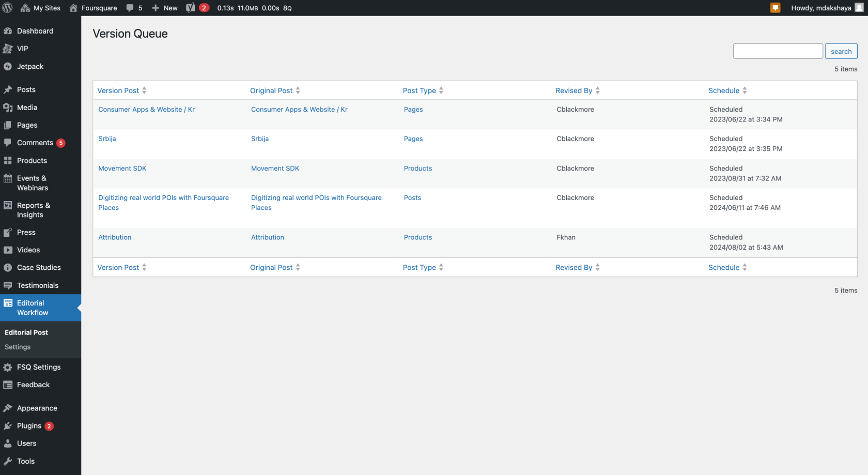Click the Products grid icon
Image resolution: width=868 pixels, height=475 pixels.
(x=8, y=161)
